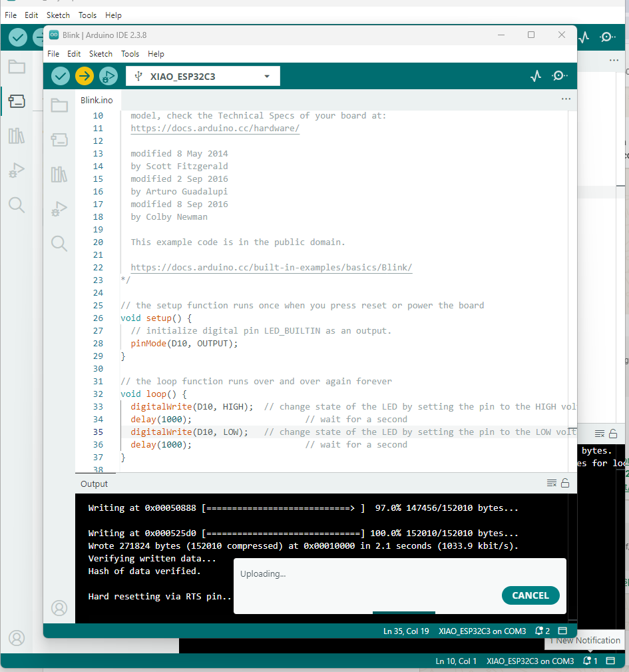The height and width of the screenshot is (672, 629).
Task: Click XIAO_ESP32C3 on COM3 in Blink status bar
Action: coord(482,631)
